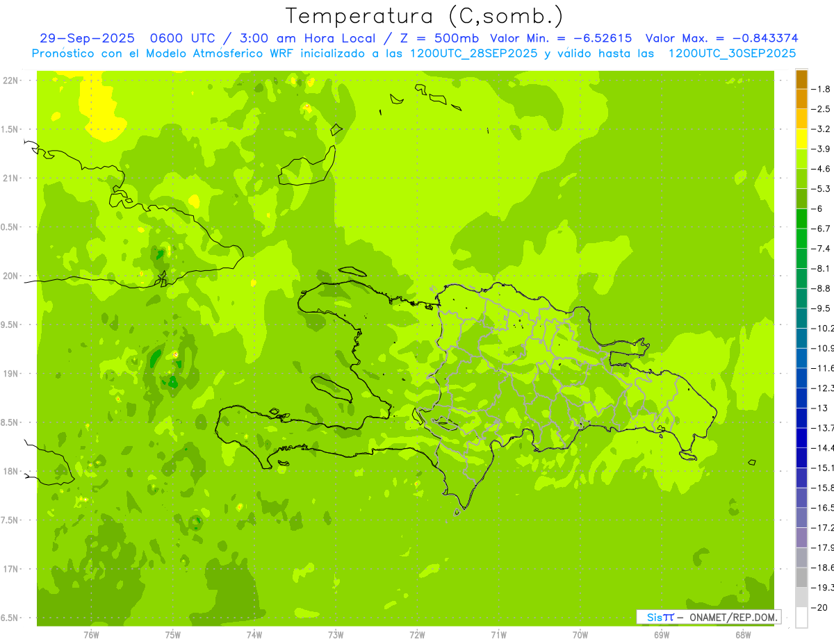
Task: Click the -10.2 tick label on the legend
Action: tap(825, 328)
